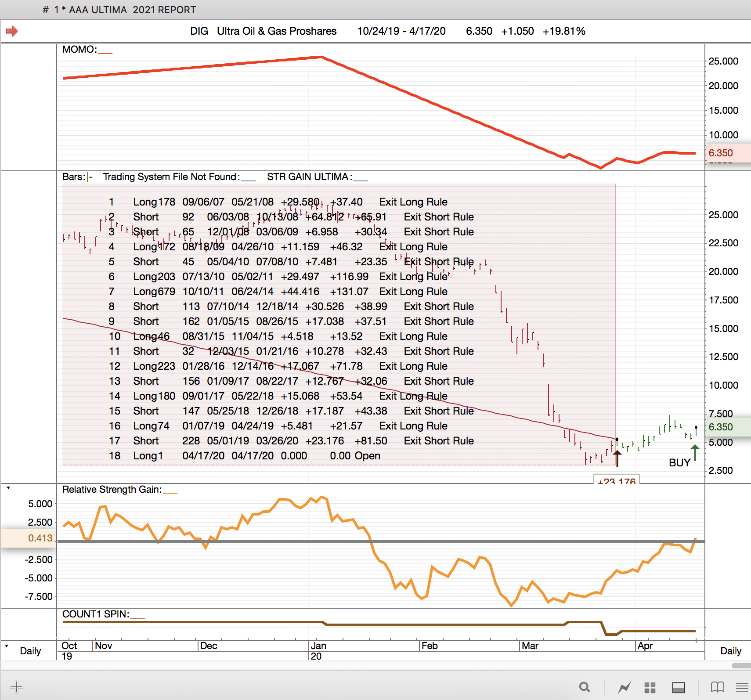Click the STR GAIN ULTIMA indicator label
This screenshot has width=751, height=700.
point(309,177)
